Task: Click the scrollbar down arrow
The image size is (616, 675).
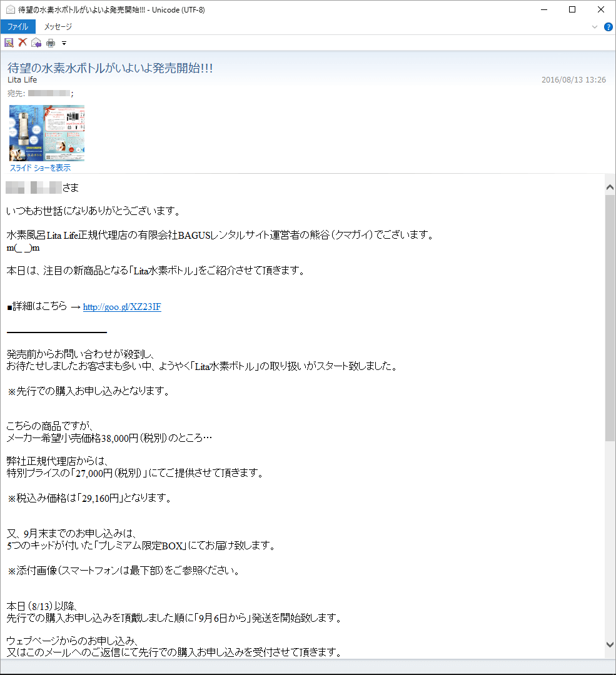Action: click(610, 644)
